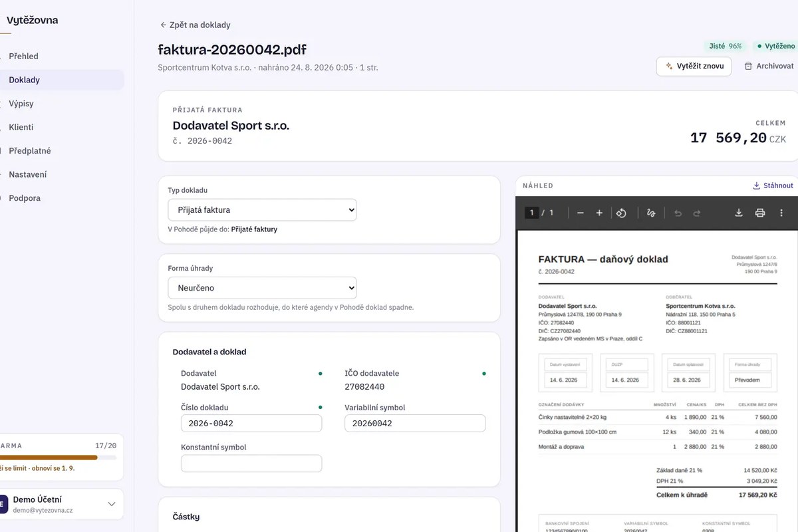Click the green dot beside Číslo dokladu

pos(321,407)
